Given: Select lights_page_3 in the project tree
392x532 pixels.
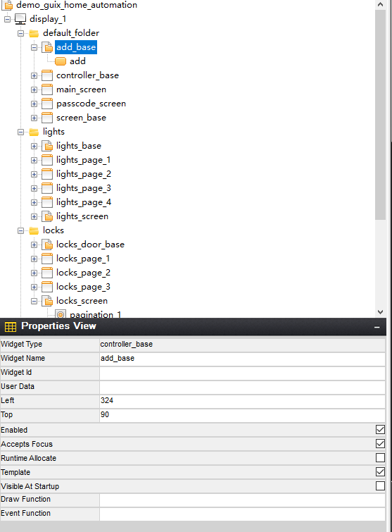Looking at the screenshot, I should (x=83, y=188).
